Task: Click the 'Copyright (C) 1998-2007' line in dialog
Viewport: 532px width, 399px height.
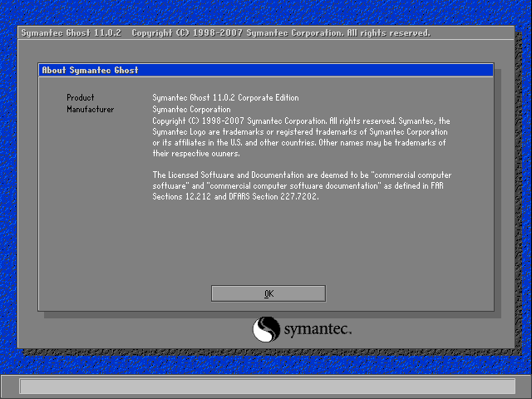Action: [301, 121]
